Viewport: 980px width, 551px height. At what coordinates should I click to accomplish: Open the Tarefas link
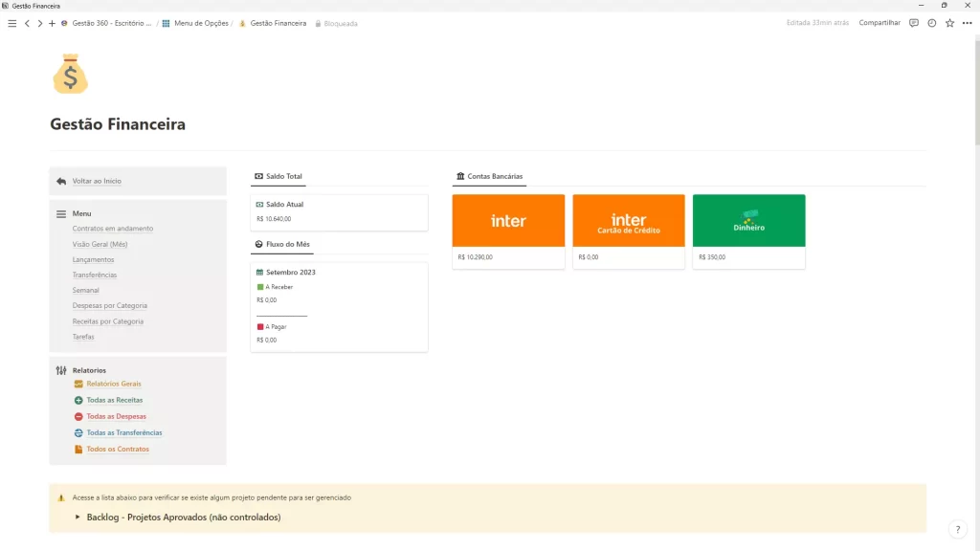click(x=83, y=337)
